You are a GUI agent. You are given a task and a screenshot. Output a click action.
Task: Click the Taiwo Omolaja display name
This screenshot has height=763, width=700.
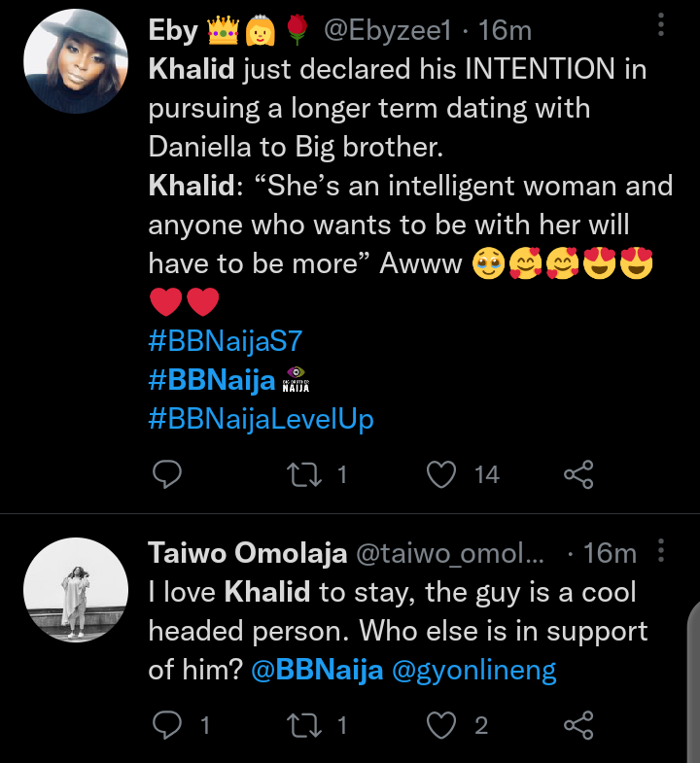[x=247, y=554]
